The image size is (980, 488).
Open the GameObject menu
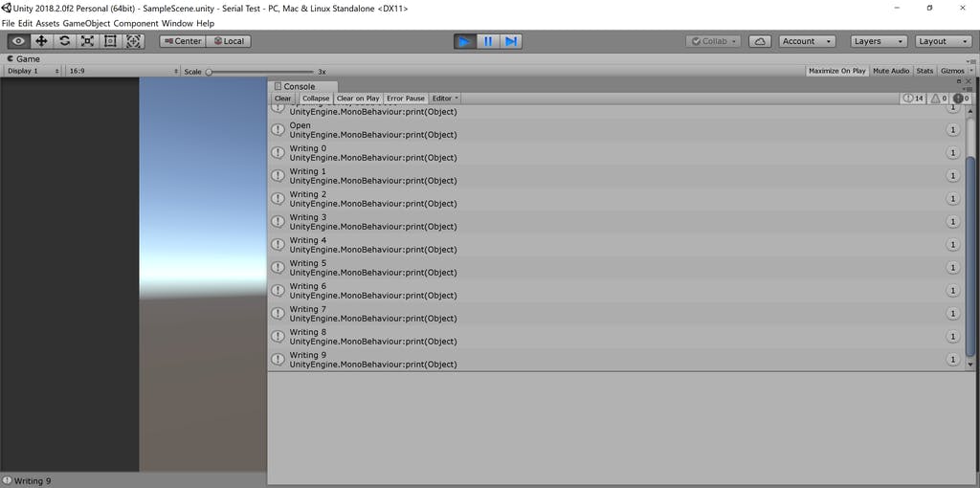click(86, 23)
